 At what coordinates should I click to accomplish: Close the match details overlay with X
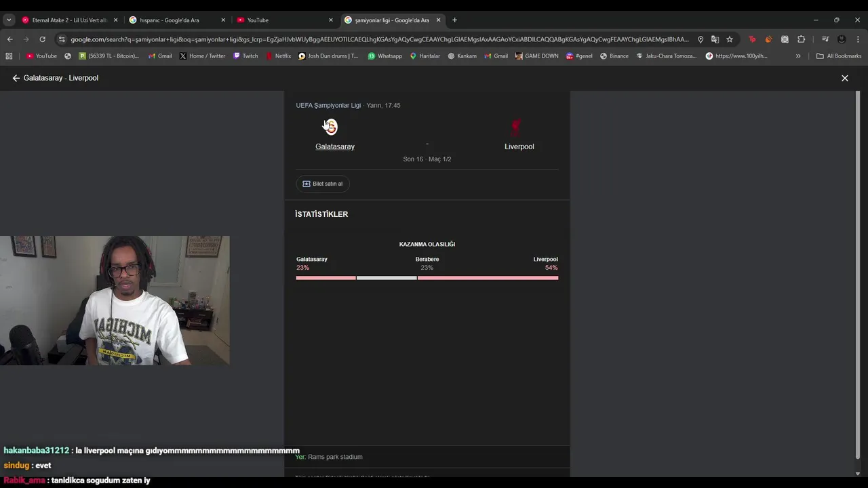pyautogui.click(x=845, y=78)
